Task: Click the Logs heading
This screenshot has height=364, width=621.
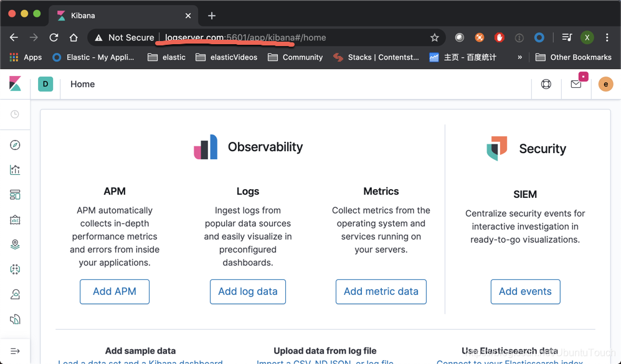Action: click(248, 191)
